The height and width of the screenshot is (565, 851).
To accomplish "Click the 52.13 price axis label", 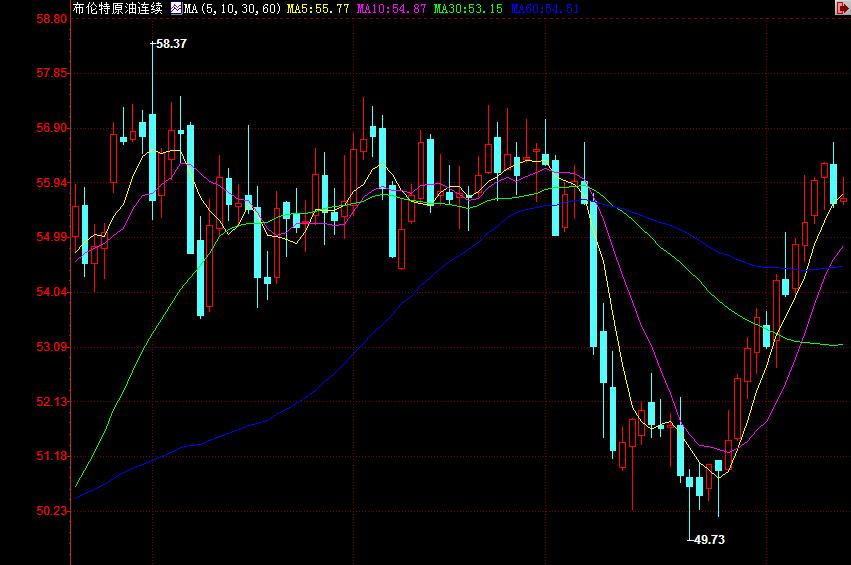I will click(52, 402).
